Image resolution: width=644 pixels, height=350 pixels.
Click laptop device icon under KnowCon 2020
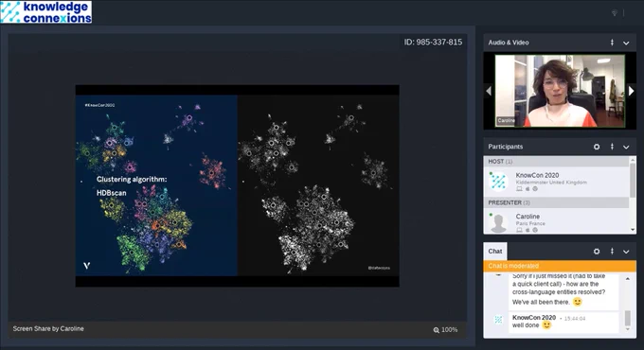(x=519, y=189)
